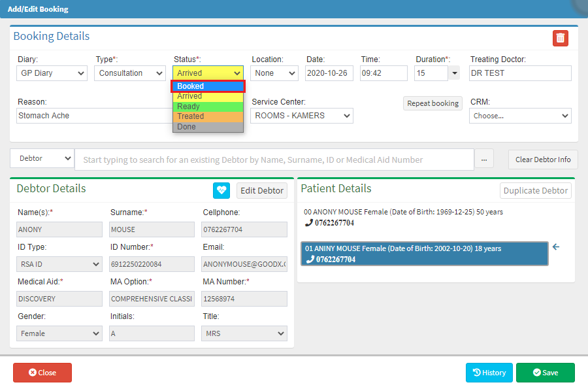
Task: Choose the Ready status option
Action: click(x=208, y=107)
